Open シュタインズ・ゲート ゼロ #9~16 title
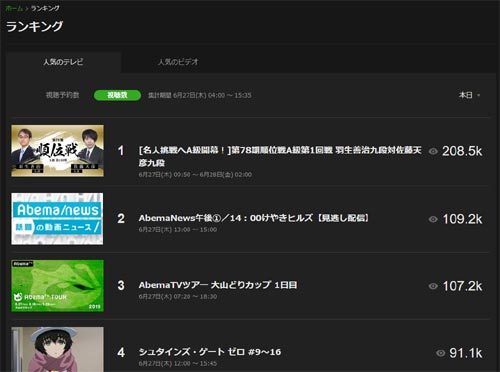This screenshot has height=372, width=500. [210, 352]
